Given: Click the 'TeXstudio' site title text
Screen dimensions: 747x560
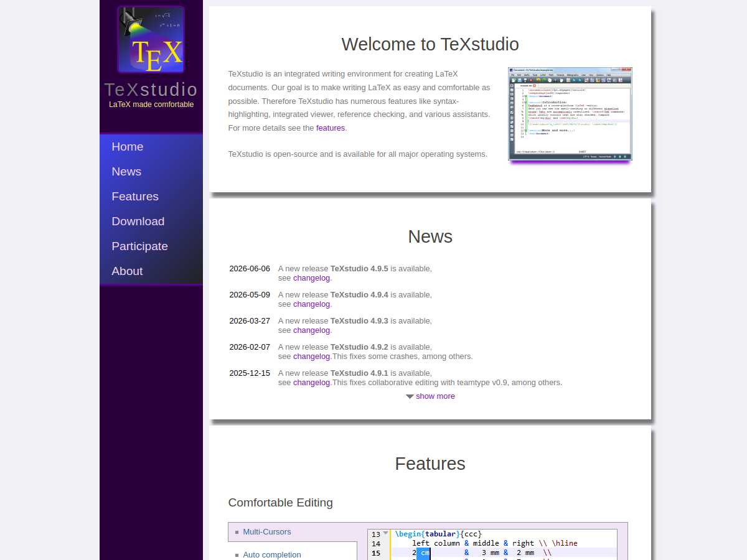Looking at the screenshot, I should 151,90.
